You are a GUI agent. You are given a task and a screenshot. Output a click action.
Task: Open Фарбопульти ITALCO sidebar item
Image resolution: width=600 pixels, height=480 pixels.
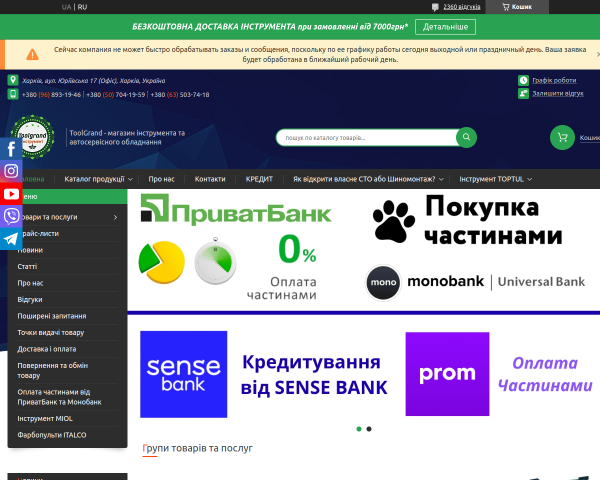click(52, 435)
